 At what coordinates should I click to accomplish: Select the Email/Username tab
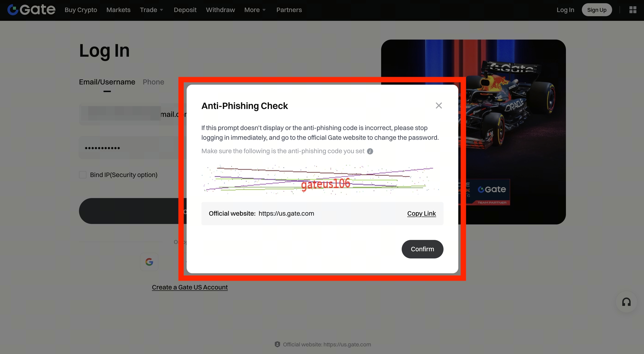point(107,82)
